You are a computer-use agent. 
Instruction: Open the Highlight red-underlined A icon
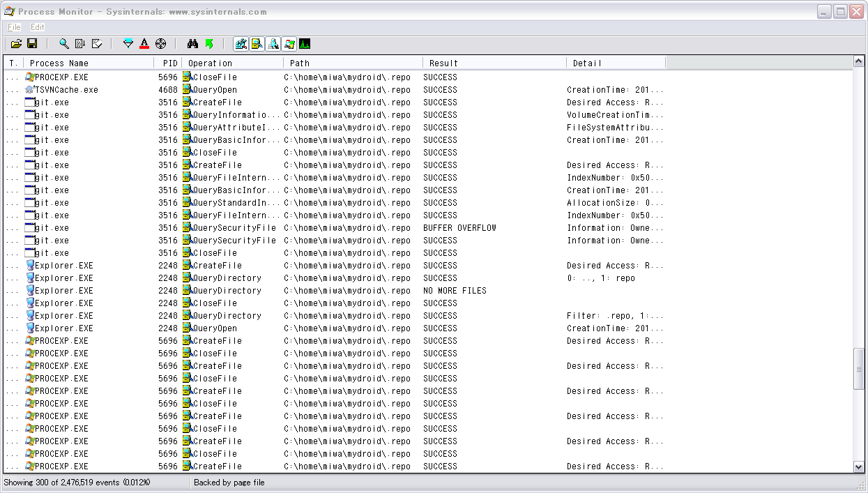pos(144,44)
